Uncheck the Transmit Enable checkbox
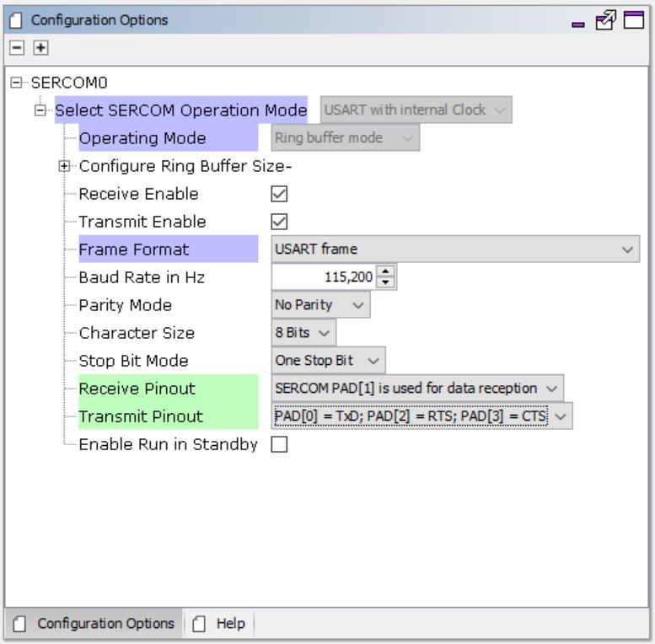 click(x=279, y=222)
